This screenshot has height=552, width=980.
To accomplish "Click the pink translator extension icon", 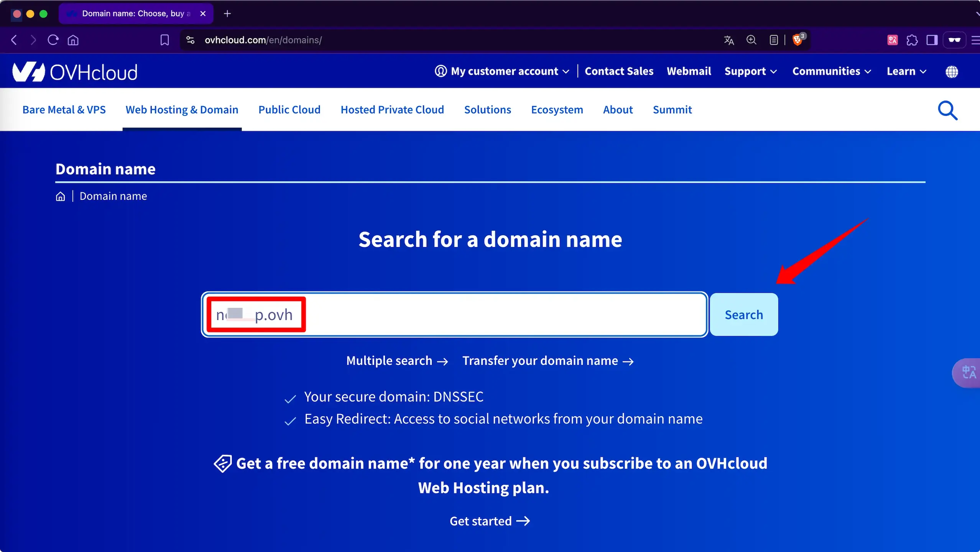I will point(892,40).
